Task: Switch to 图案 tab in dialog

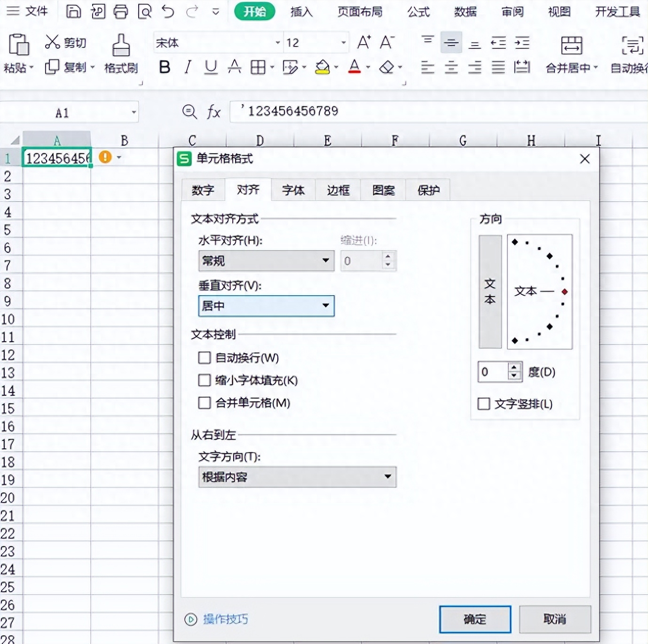Action: coord(383,190)
